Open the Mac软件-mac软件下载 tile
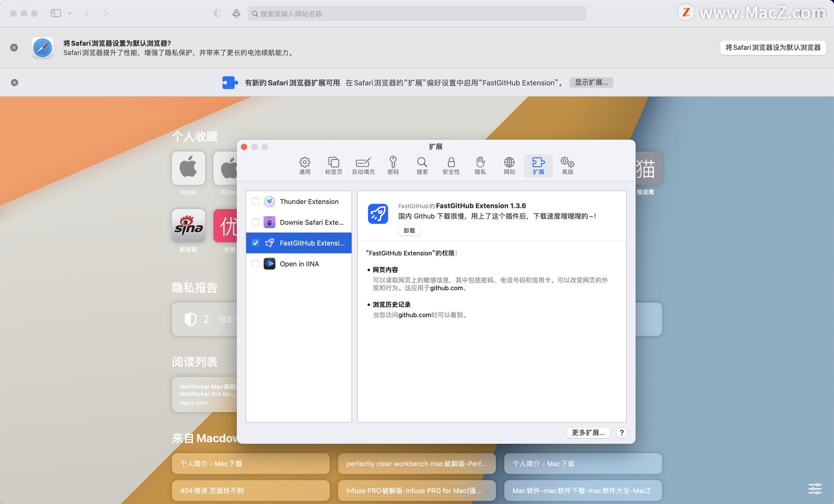 coord(583,491)
